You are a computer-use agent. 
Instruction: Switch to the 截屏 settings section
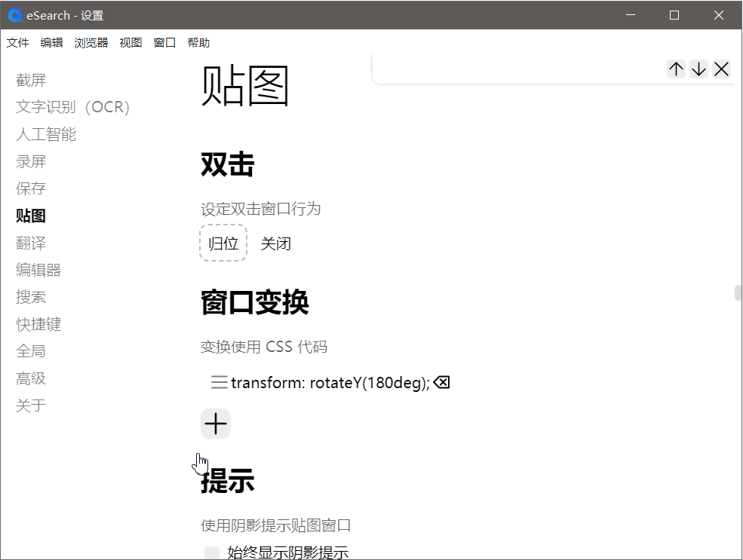[31, 79]
